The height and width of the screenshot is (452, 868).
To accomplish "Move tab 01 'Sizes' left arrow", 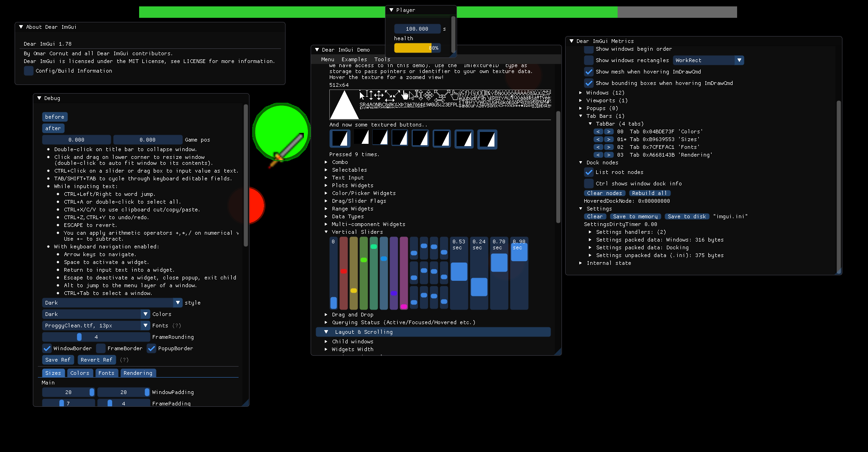I will click(x=598, y=139).
